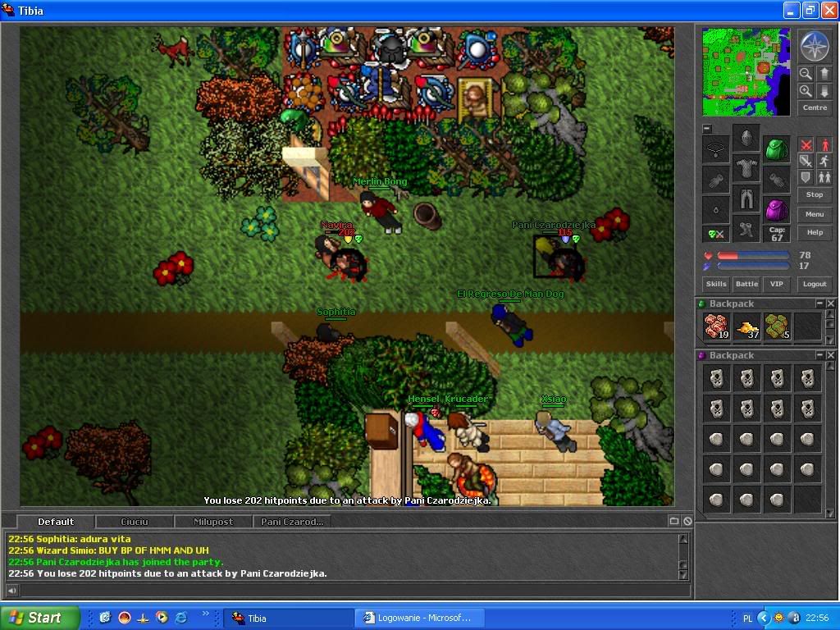Click the Stop button
This screenshot has width=840, height=630.
tap(815, 195)
